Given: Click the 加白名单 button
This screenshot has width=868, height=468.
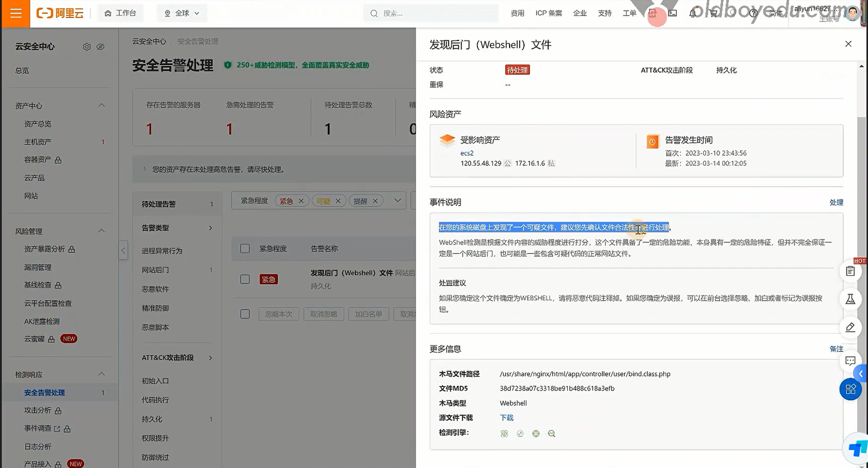Looking at the screenshot, I should click(368, 314).
